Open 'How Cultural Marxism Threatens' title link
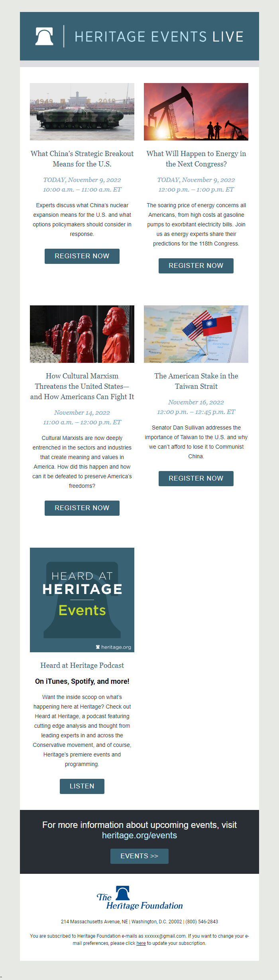 [82, 386]
